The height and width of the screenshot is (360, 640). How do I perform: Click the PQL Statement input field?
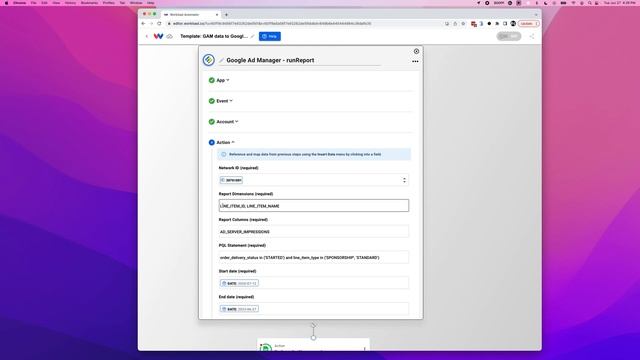pos(313,257)
